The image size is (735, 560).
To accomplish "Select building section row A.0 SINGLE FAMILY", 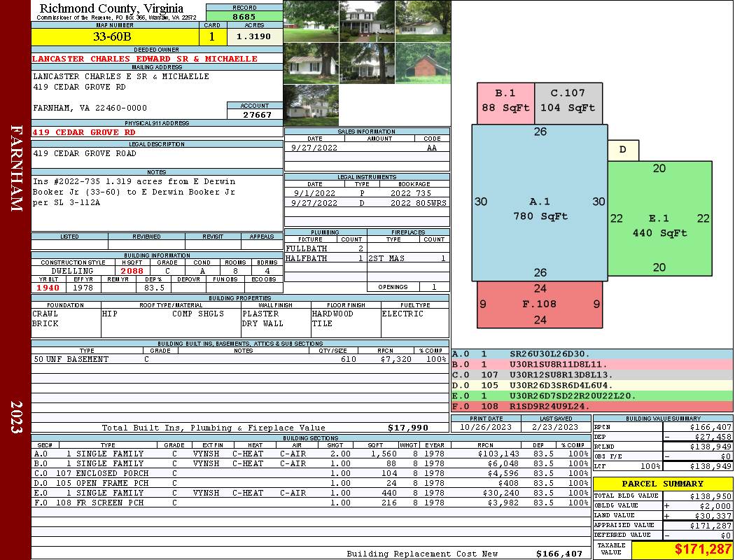I will [311, 454].
